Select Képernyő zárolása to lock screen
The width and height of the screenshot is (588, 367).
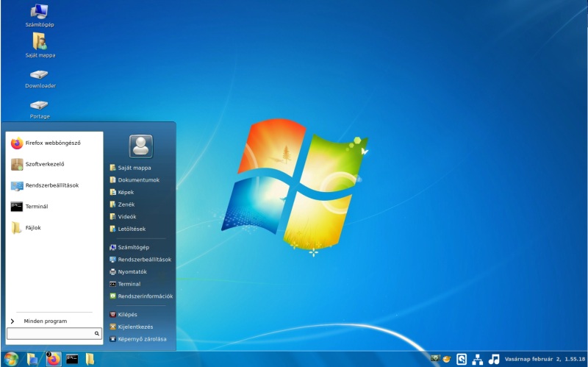(137, 339)
